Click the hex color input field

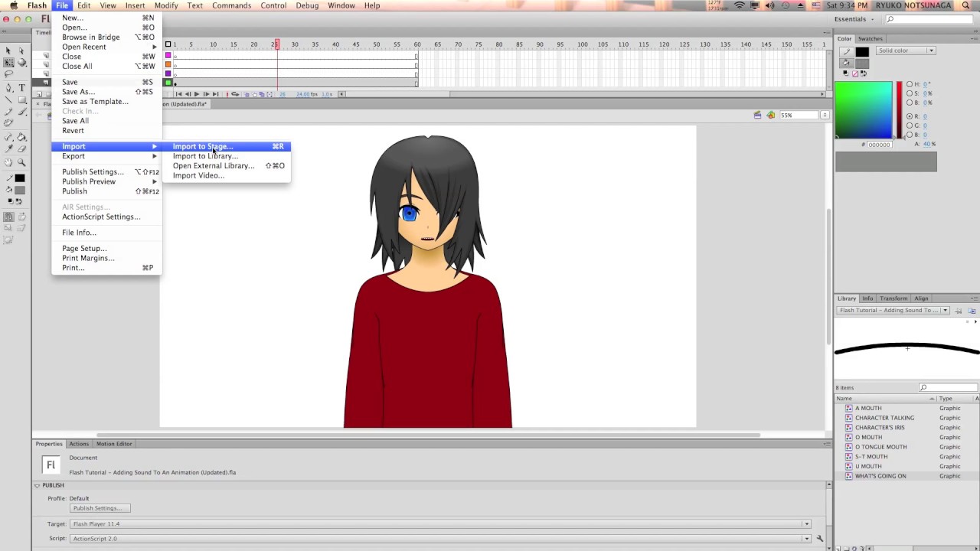click(879, 144)
